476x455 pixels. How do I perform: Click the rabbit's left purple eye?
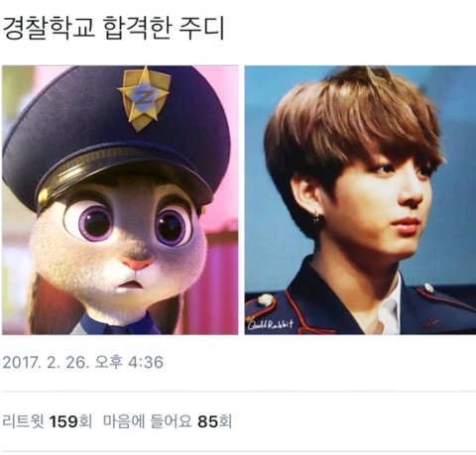(91, 222)
